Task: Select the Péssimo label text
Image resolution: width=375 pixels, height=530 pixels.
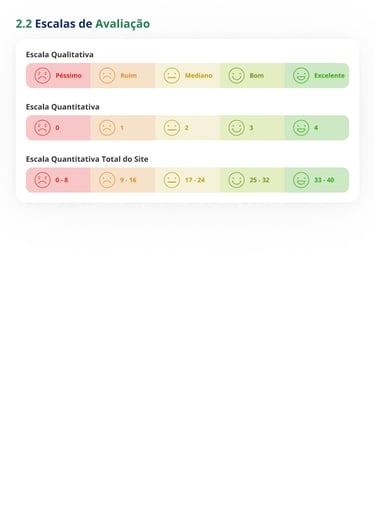Action: click(68, 75)
